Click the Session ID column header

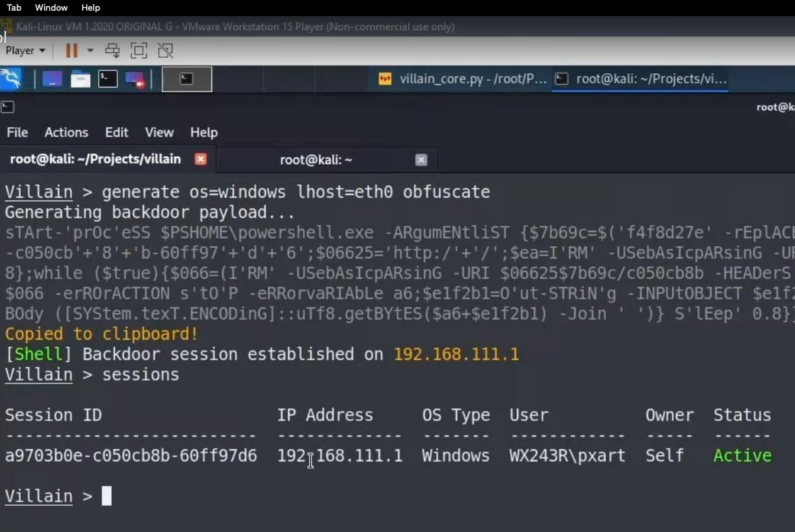(x=53, y=415)
